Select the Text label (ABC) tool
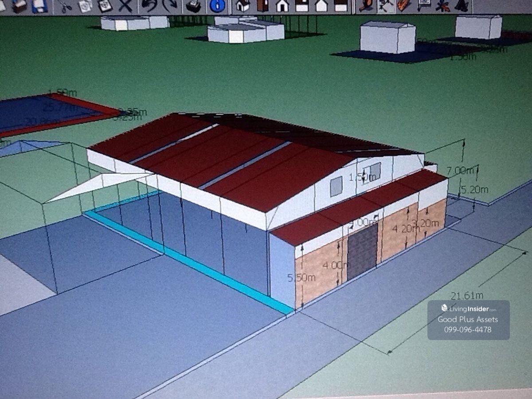Viewport: 532px width, 399px height. [x=424, y=5]
